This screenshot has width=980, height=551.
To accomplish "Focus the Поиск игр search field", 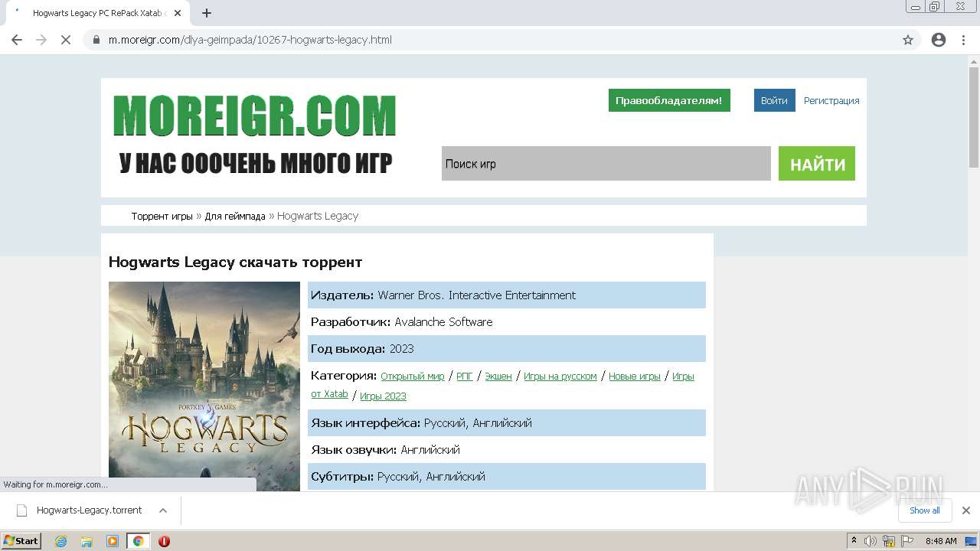I will point(606,164).
